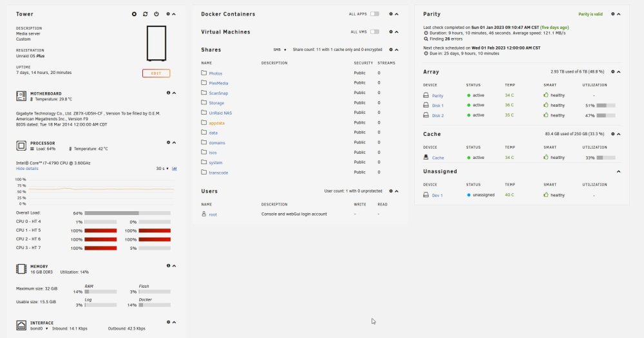
Task: Collapse the Unassigned devices section
Action: [x=618, y=171]
